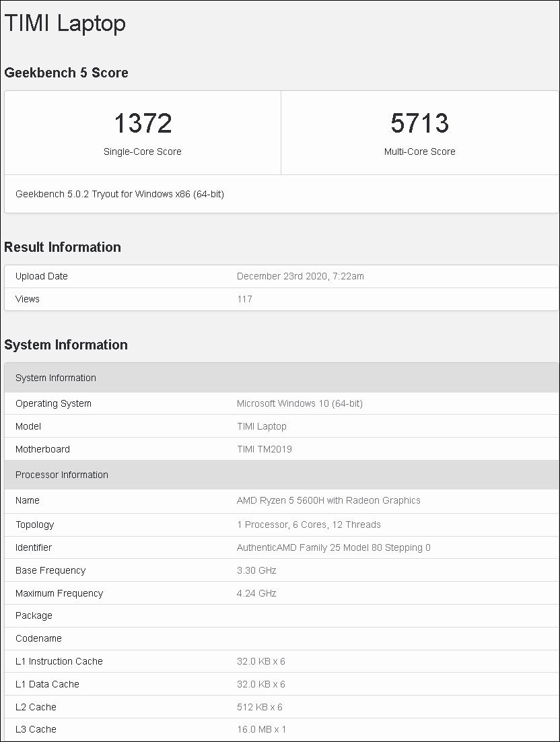Click the Motherboard label
The width and height of the screenshot is (560, 742).
(42, 449)
